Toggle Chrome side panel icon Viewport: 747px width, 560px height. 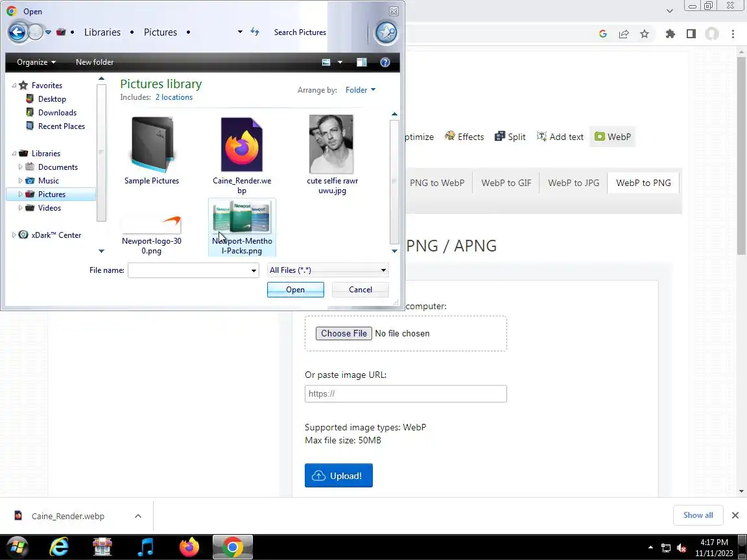click(x=691, y=34)
